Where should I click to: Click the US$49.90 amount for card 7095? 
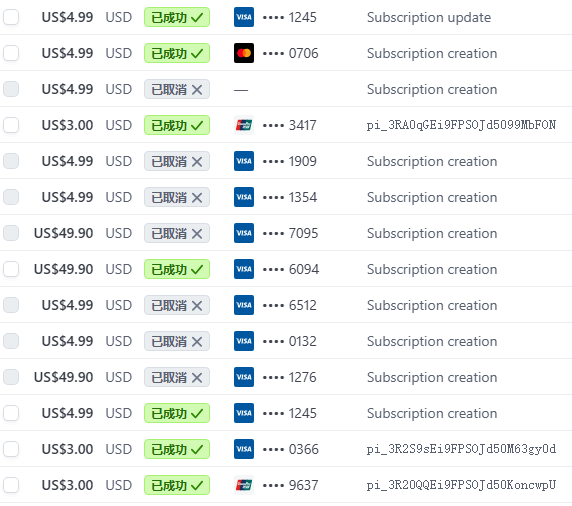[63, 233]
